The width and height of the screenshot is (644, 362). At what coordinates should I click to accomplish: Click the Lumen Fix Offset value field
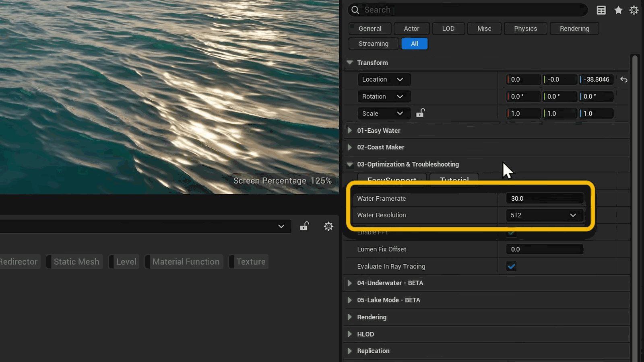pyautogui.click(x=545, y=249)
